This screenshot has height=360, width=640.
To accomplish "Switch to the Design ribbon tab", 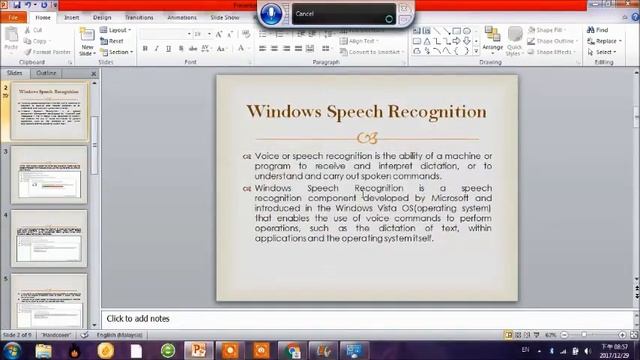I will (102, 18).
